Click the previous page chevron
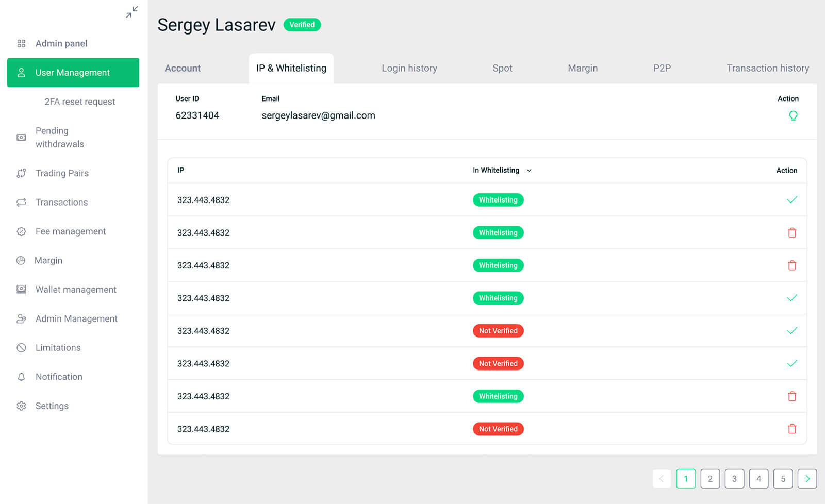Image resolution: width=825 pixels, height=504 pixels. pos(662,479)
